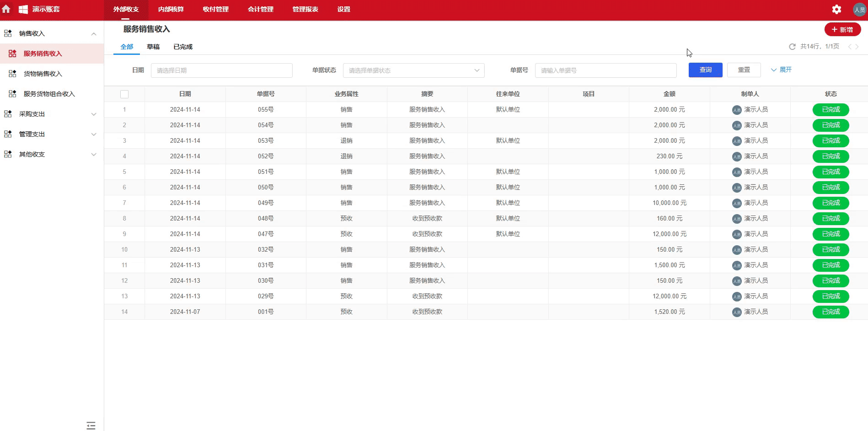Click the 人员 user avatar top right
Viewport: 868px width, 431px height.
[859, 9]
